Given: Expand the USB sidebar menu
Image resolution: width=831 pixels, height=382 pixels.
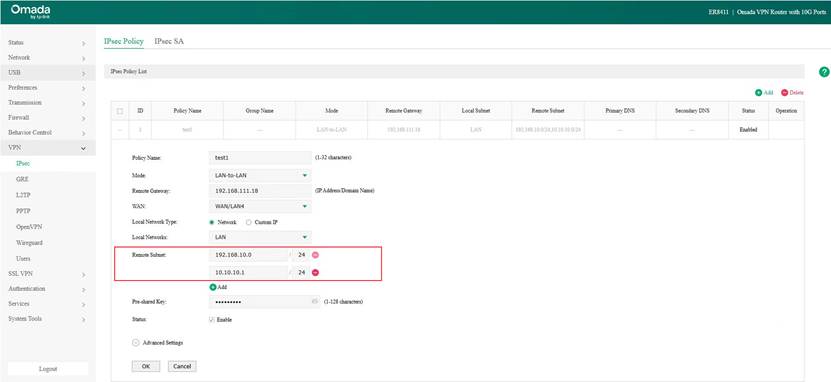Looking at the screenshot, I should click(48, 73).
